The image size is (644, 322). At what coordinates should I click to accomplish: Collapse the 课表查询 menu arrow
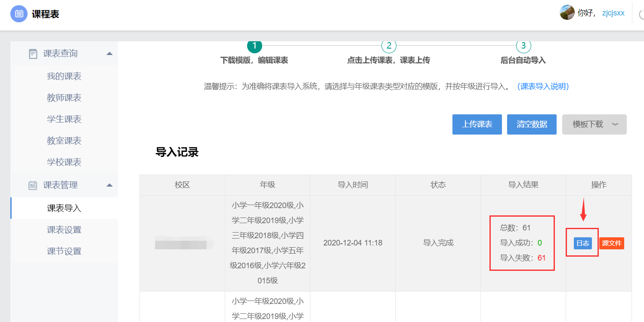109,54
